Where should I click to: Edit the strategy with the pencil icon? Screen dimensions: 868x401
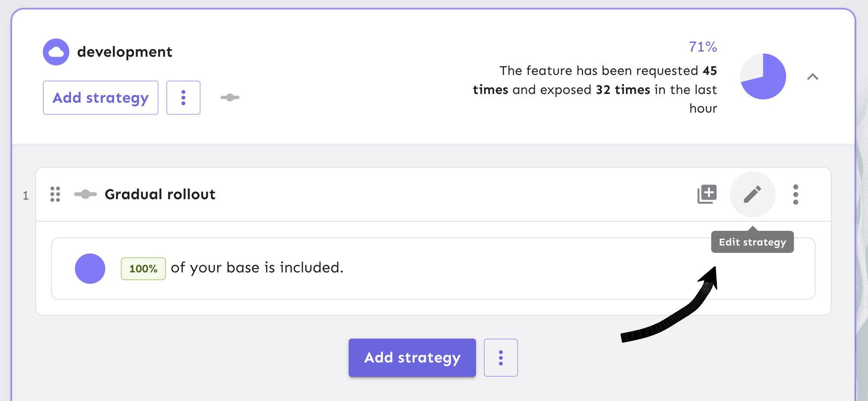point(752,194)
